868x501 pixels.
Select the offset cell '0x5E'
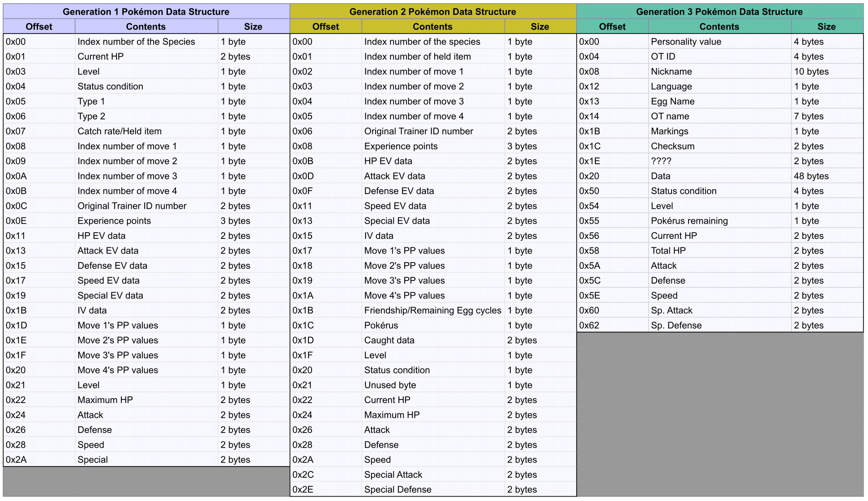coord(612,295)
